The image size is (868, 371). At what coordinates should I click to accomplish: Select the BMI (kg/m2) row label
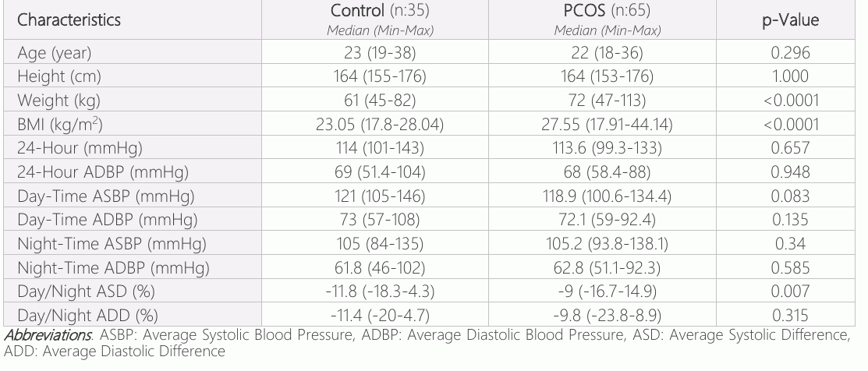(60, 125)
